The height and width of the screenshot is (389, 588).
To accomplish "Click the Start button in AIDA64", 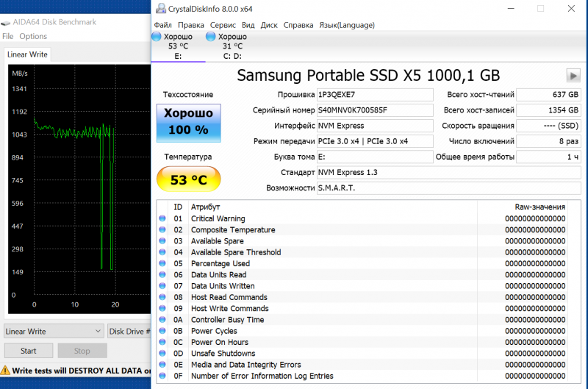I will 29,351.
